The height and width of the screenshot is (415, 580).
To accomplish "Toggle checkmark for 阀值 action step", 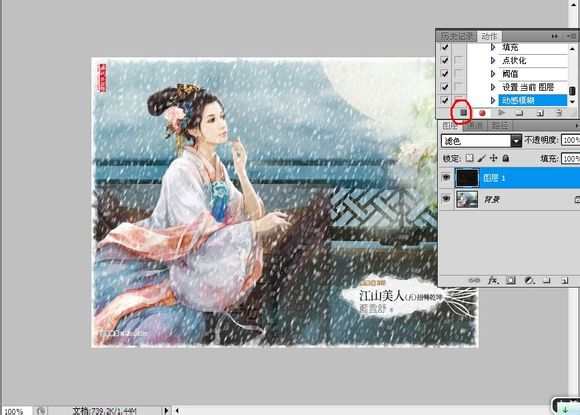I will click(x=445, y=74).
